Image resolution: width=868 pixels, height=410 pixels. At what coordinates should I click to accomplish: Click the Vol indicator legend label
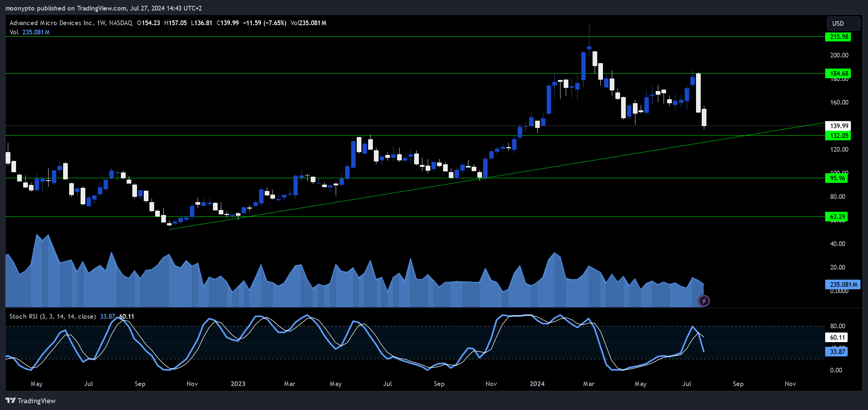14,32
